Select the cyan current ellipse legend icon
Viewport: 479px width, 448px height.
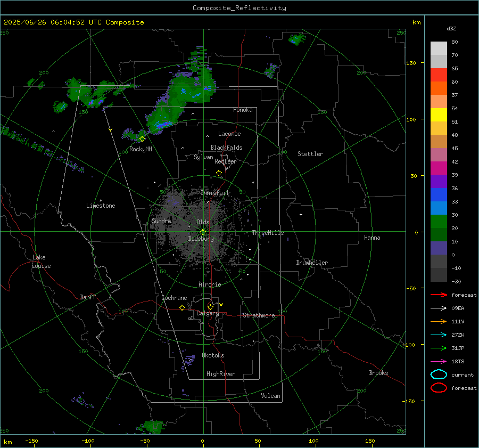coord(439,374)
